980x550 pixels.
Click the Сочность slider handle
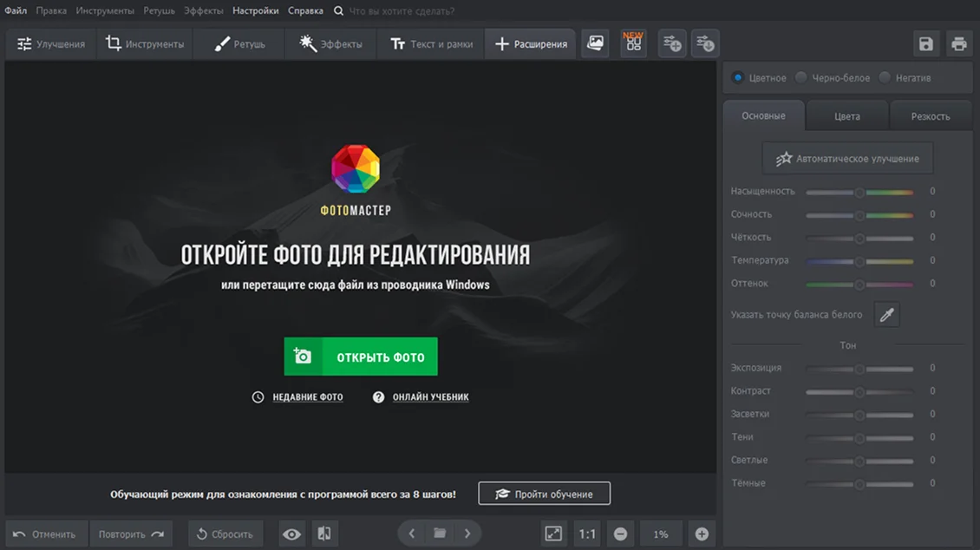click(x=859, y=216)
